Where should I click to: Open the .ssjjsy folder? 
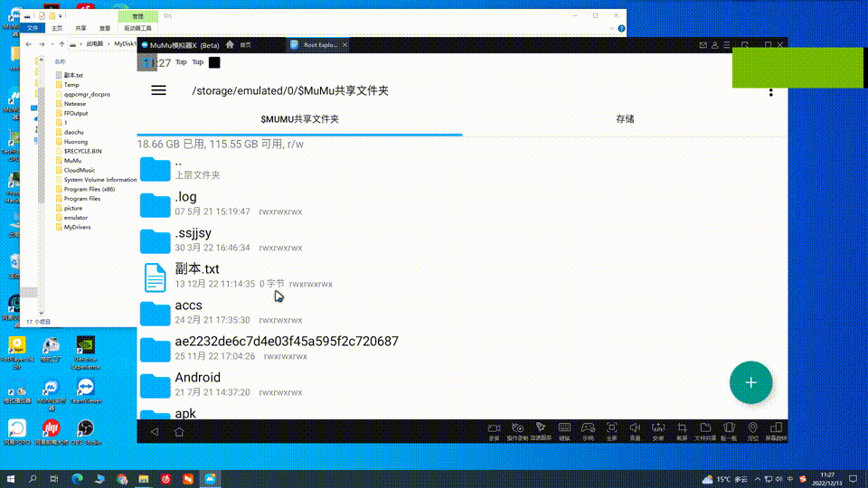click(x=462, y=239)
